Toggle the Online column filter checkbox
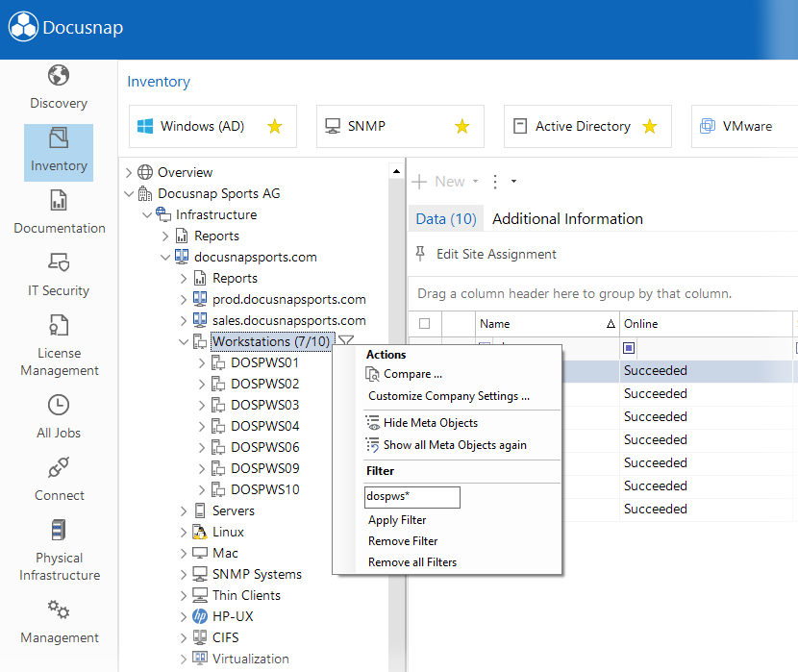Viewport: 798px width, 672px height. point(629,348)
